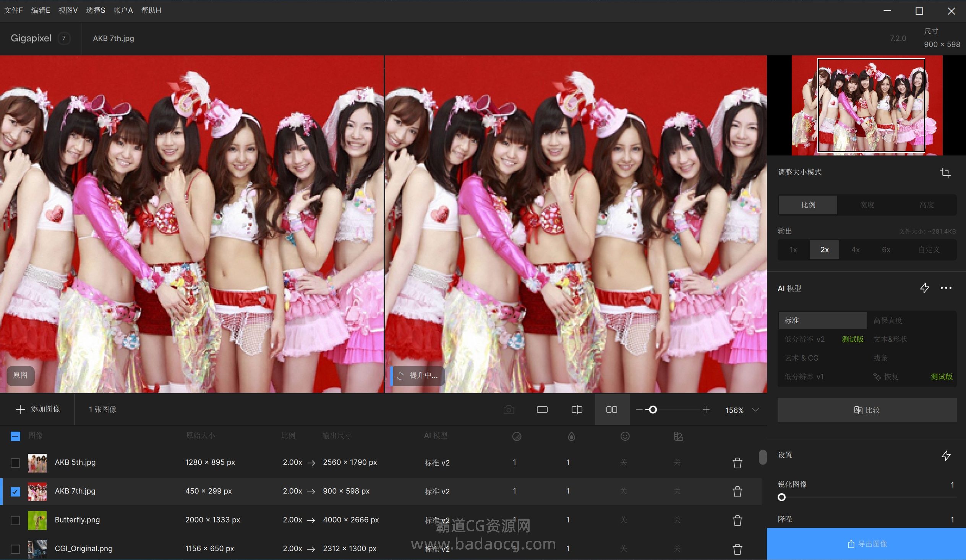Click the gamma correction column header icon

(678, 436)
